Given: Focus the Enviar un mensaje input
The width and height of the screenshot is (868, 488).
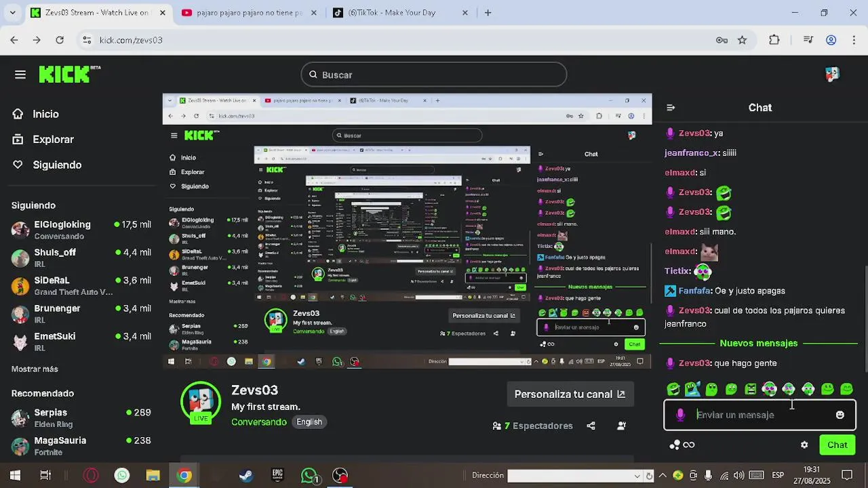Looking at the screenshot, I should (x=759, y=415).
